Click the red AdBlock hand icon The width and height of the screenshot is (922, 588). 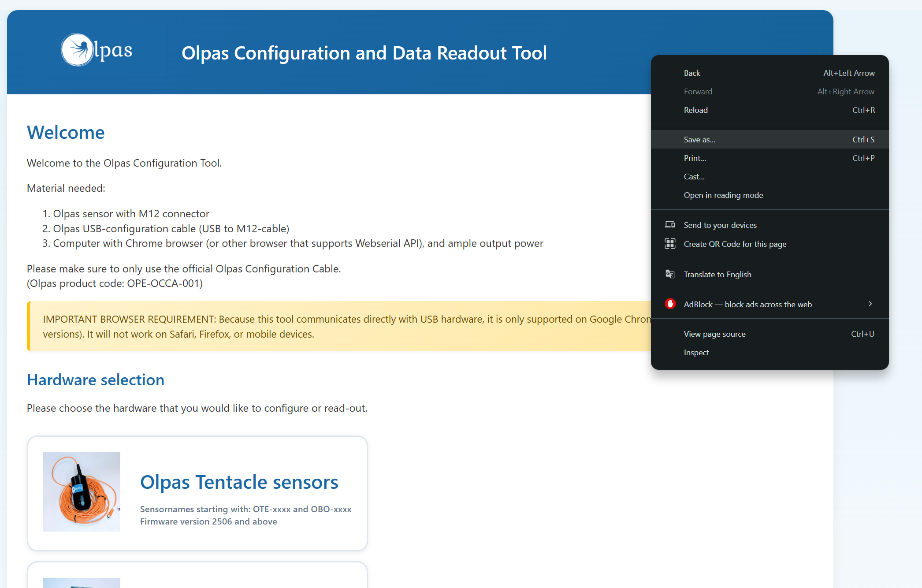click(670, 304)
